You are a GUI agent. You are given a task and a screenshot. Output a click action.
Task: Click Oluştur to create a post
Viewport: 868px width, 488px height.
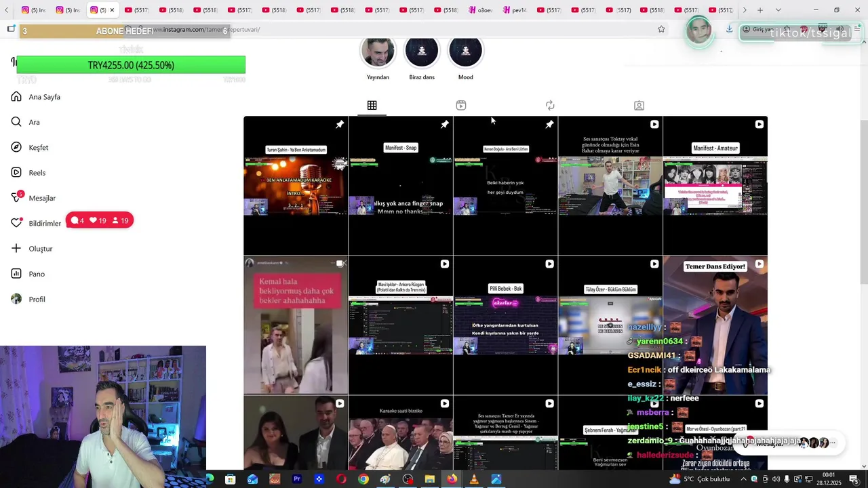click(x=32, y=249)
